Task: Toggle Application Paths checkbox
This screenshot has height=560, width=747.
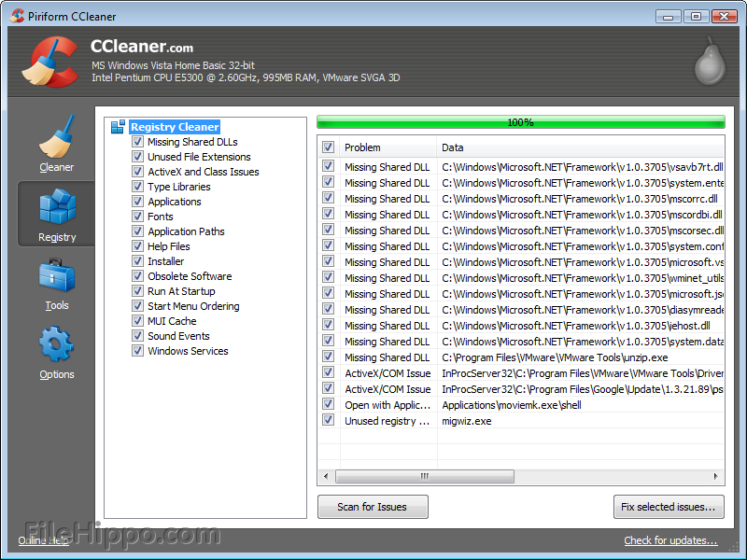Action: click(137, 231)
